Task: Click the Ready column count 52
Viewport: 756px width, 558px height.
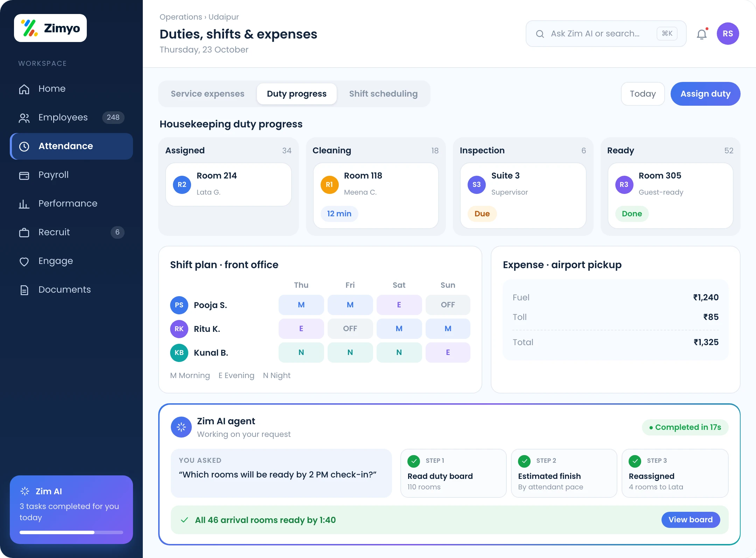Action: point(729,151)
